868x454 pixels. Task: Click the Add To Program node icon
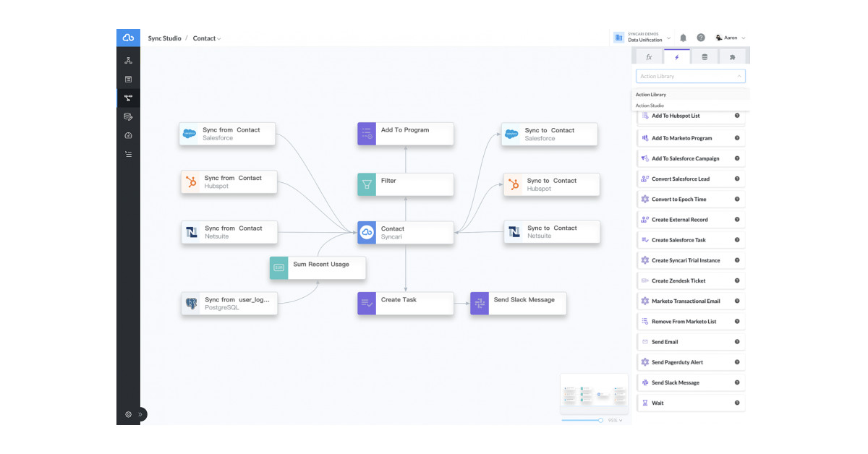(367, 134)
